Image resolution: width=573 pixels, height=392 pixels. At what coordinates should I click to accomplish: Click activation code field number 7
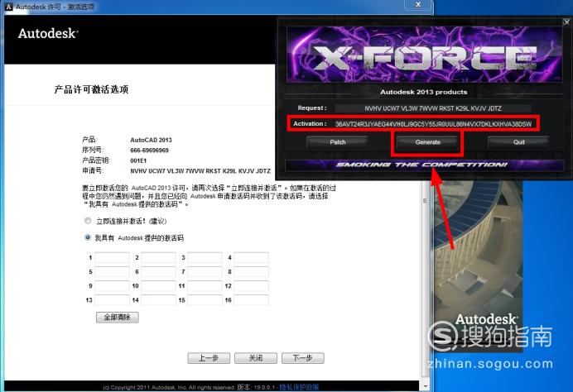point(205,271)
